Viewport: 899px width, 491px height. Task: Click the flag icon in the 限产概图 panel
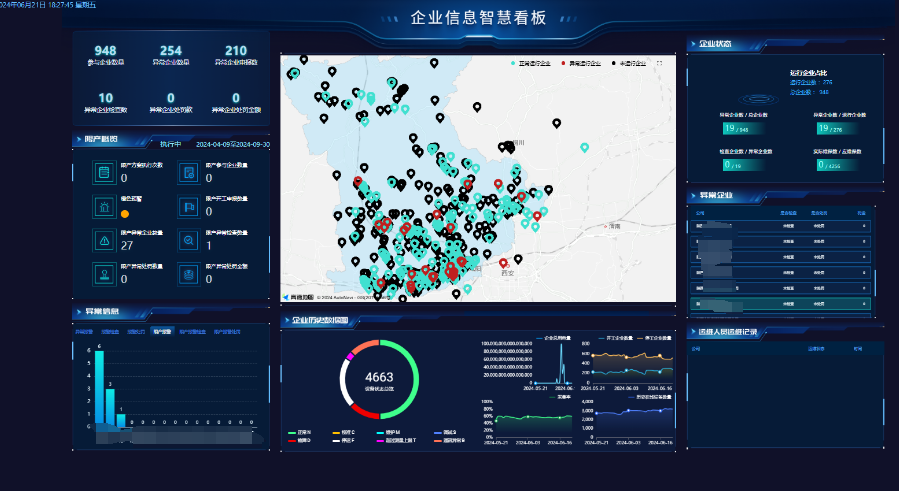(x=187, y=206)
